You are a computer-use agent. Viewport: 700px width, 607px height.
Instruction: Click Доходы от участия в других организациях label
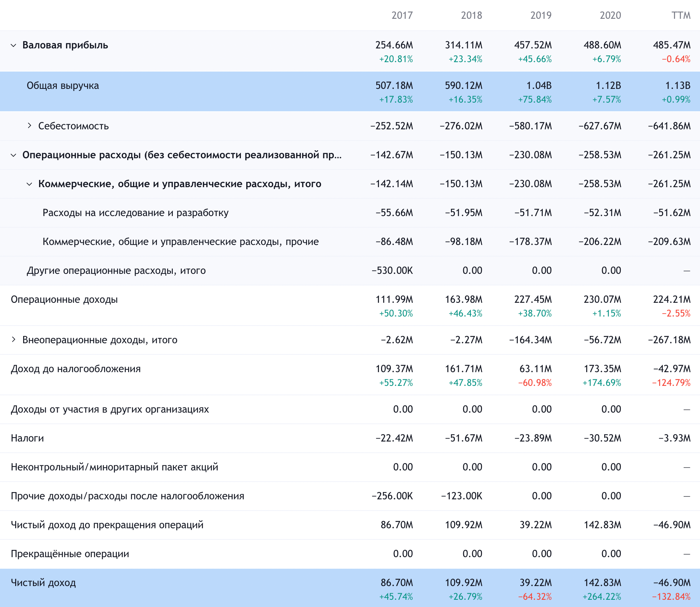pos(110,409)
